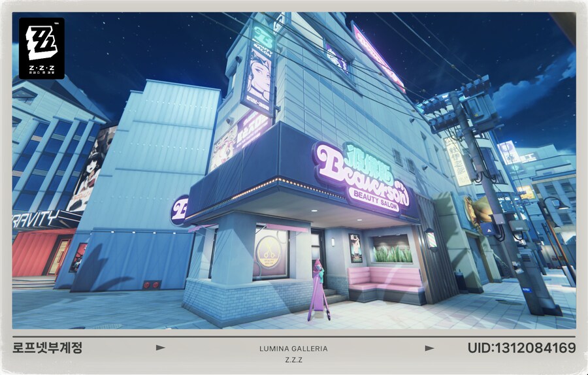Click the ZZZ logo badge

(42, 48)
